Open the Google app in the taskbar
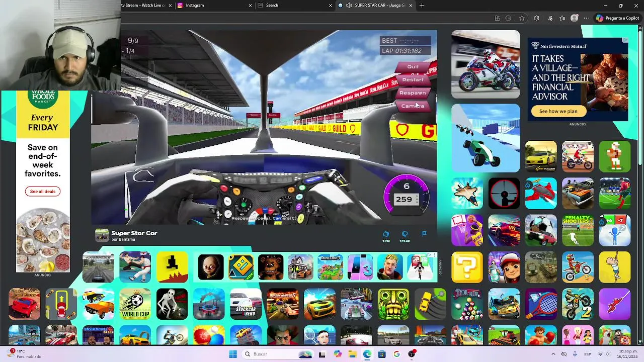Image resolution: width=644 pixels, height=362 pixels. [396, 354]
